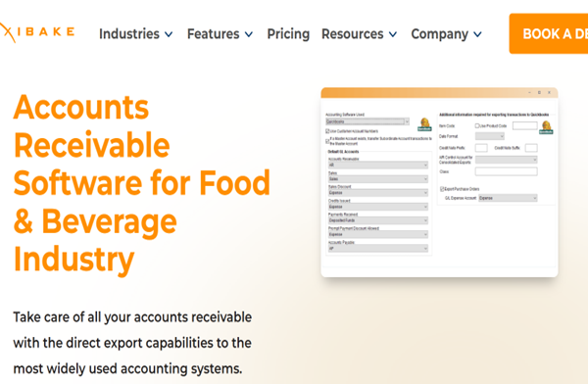Open the GL Expense Account dropdown
The height and width of the screenshot is (384, 588).
coord(508,198)
